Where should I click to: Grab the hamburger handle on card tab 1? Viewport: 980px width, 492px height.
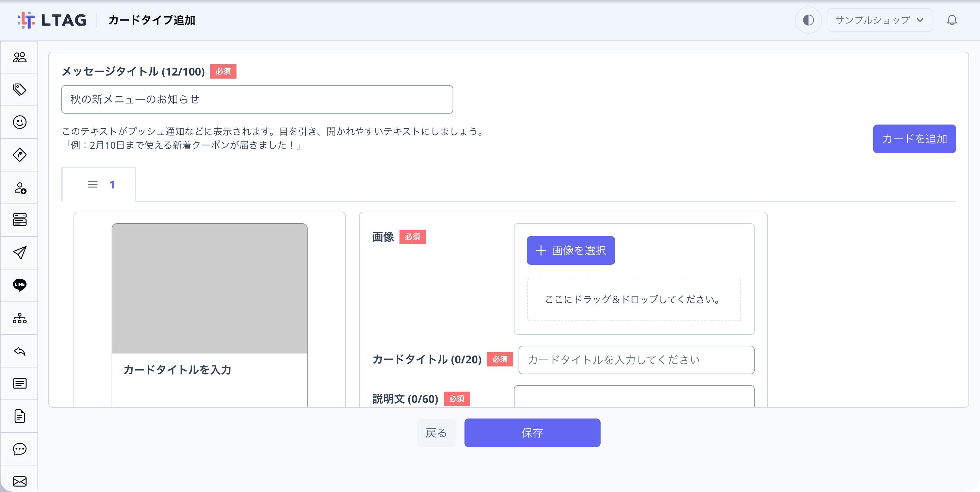(93, 184)
